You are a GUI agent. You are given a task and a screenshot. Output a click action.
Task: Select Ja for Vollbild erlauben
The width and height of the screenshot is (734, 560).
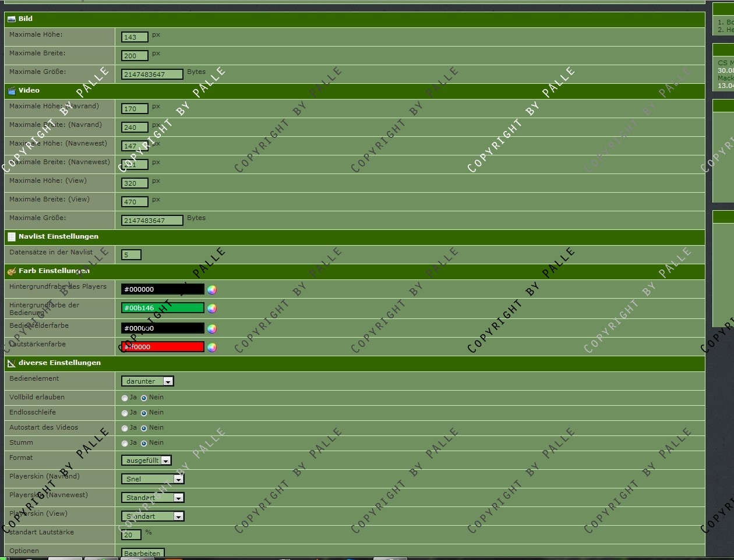coord(125,398)
